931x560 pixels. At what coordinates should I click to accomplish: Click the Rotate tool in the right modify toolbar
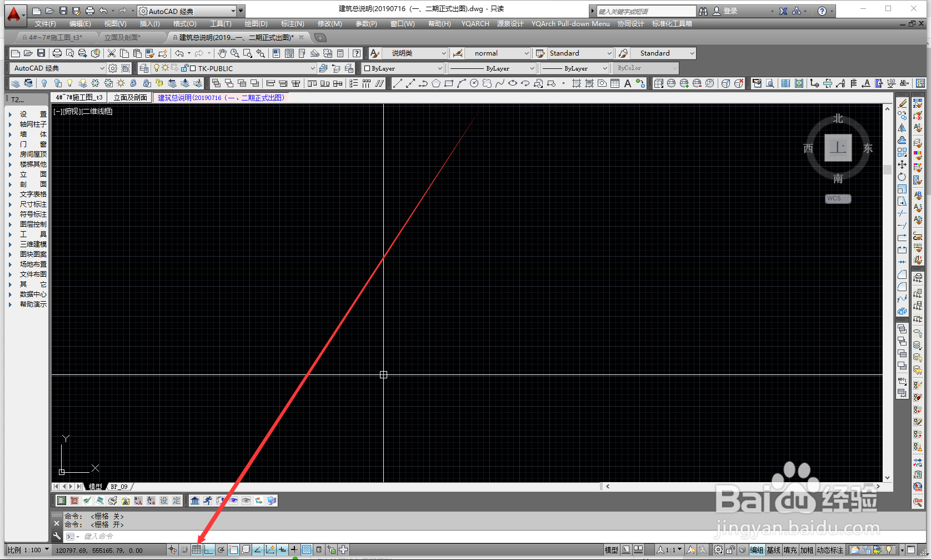(x=902, y=177)
